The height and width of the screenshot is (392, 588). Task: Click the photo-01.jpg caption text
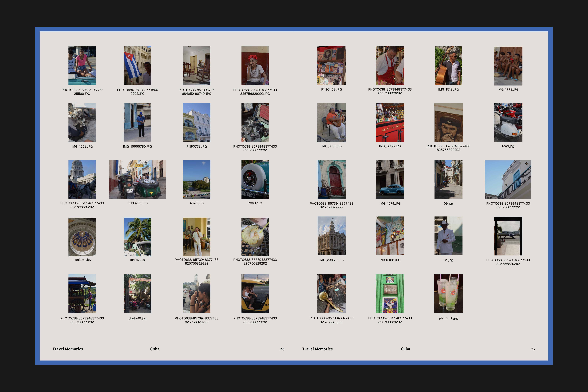pos(137,318)
